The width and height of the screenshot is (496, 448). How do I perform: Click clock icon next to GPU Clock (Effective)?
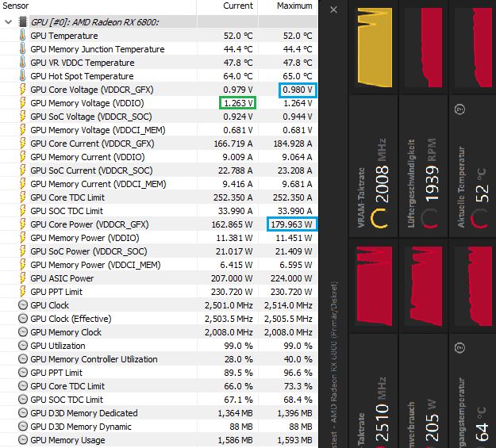pos(23,319)
